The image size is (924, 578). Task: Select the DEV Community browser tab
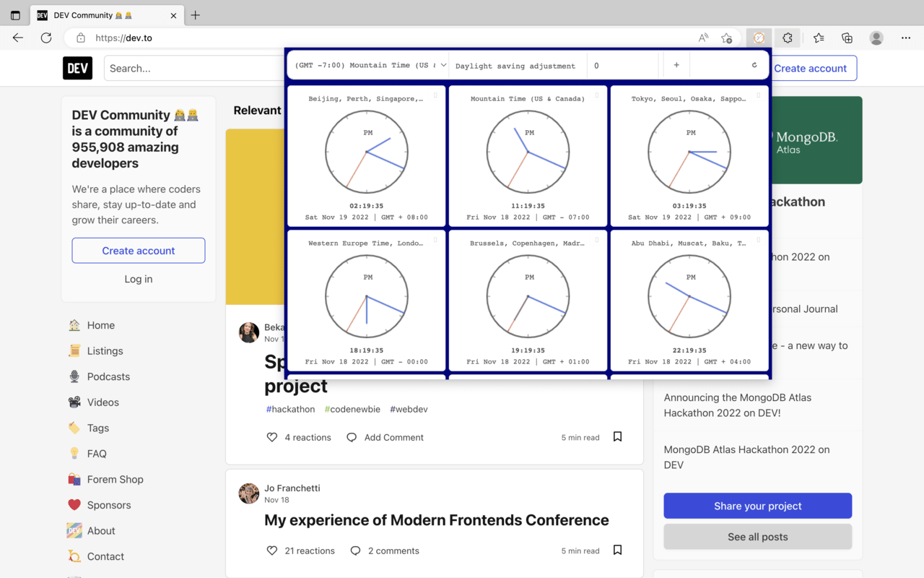click(x=101, y=15)
